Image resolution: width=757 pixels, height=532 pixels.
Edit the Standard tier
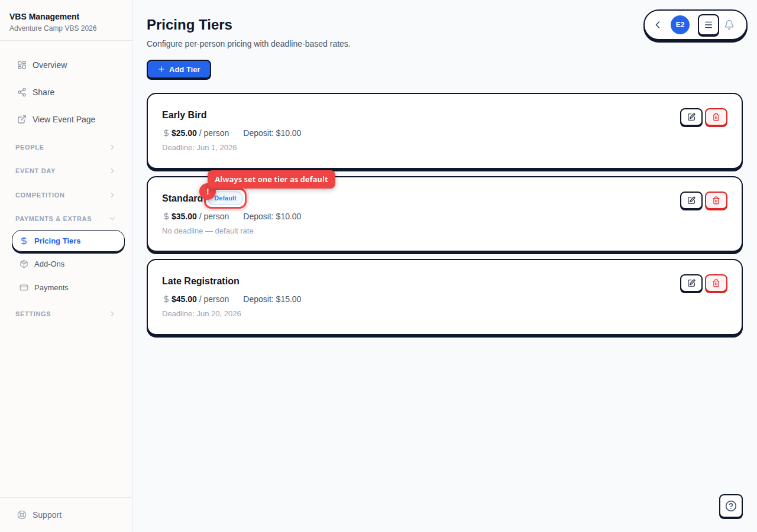[x=691, y=200]
